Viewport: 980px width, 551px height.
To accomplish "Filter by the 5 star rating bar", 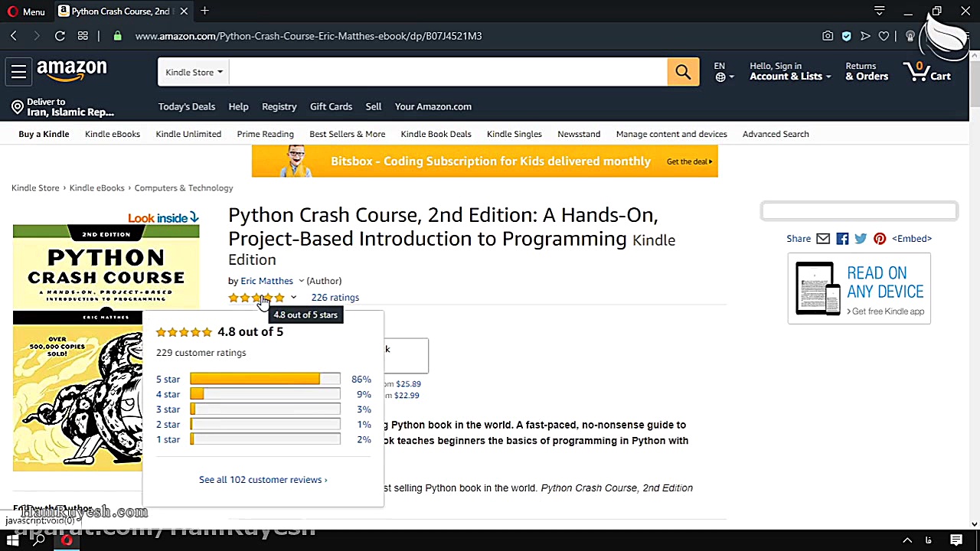I will (264, 379).
